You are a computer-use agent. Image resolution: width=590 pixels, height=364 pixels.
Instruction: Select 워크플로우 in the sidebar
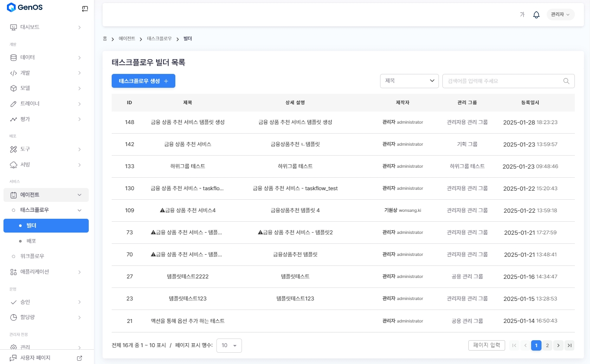[x=32, y=256]
